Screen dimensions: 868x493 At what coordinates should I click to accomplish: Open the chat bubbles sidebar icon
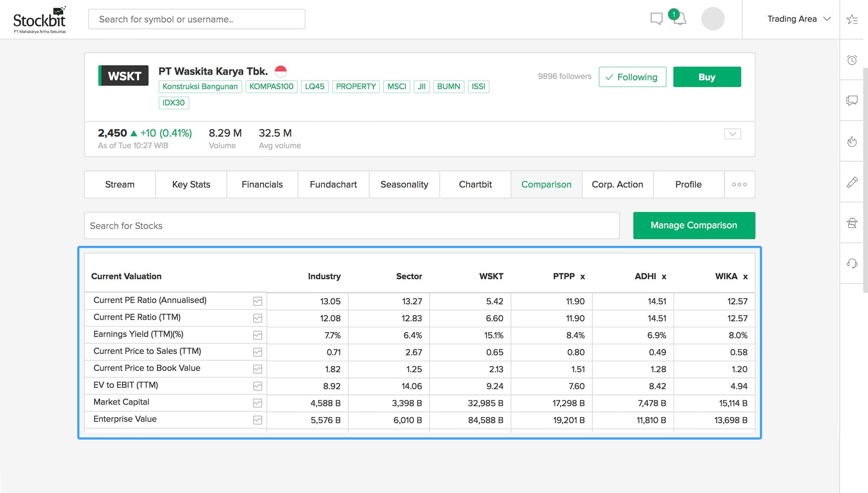852,101
